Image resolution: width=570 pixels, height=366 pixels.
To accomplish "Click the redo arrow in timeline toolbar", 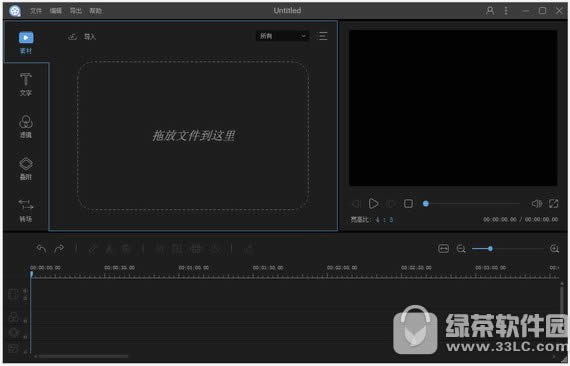I will click(x=59, y=249).
